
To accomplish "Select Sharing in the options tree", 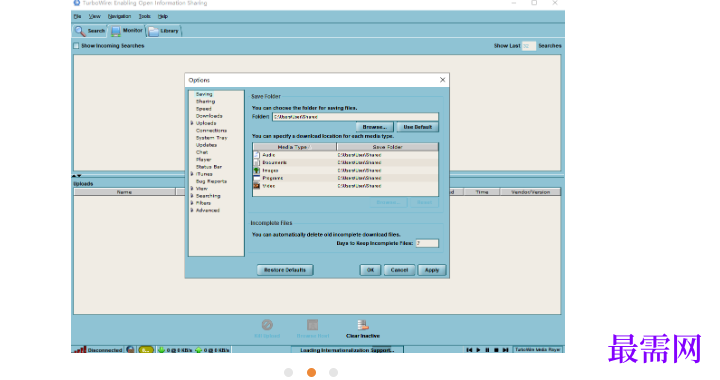I will tap(205, 101).
